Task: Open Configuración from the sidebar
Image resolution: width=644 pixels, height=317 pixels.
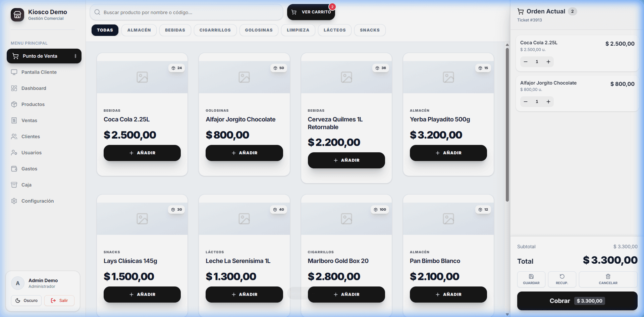Action: click(x=37, y=201)
